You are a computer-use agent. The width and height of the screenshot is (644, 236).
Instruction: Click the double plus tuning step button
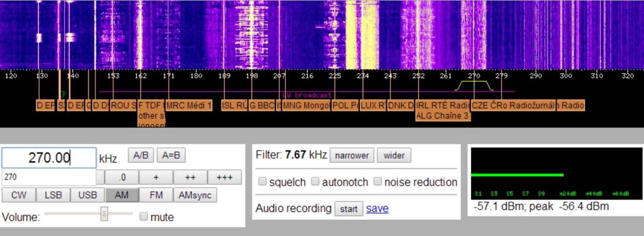pos(190,177)
